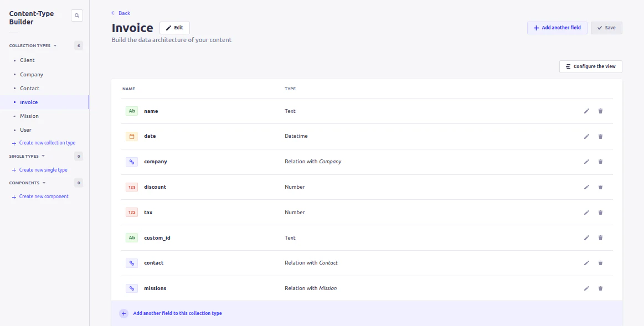
Task: Delete the custom_id field with its trash icon
Action: point(600,237)
